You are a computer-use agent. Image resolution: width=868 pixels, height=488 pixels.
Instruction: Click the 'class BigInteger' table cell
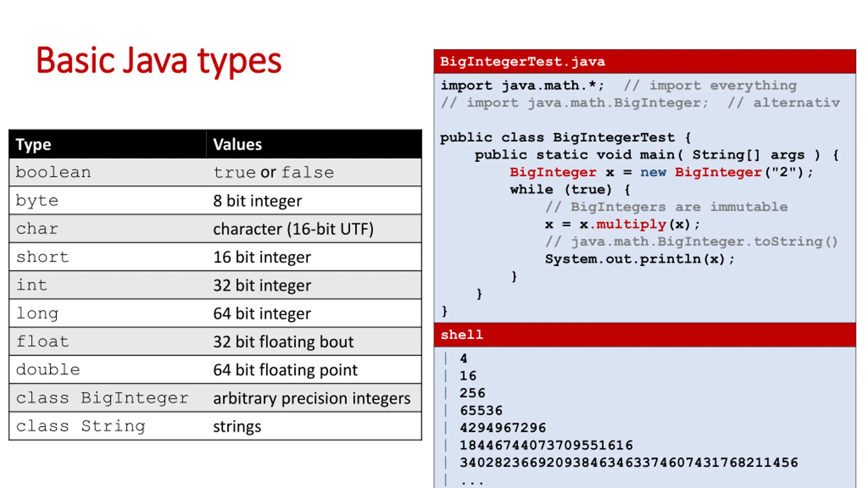click(x=102, y=398)
